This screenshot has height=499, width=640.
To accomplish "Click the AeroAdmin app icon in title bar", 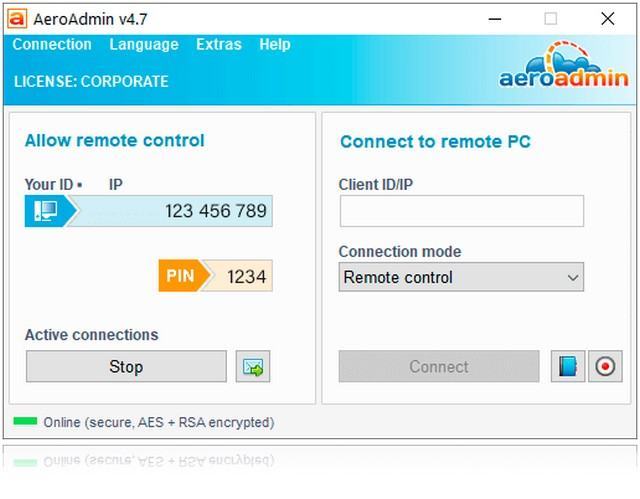I will [x=17, y=19].
